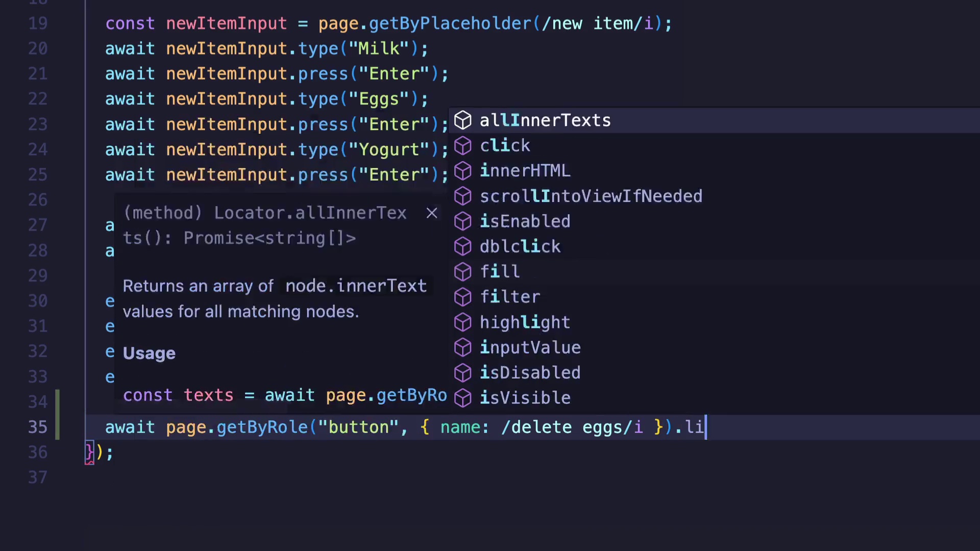Click the method icon beside dblclick
This screenshot has width=980, height=551.
(463, 247)
